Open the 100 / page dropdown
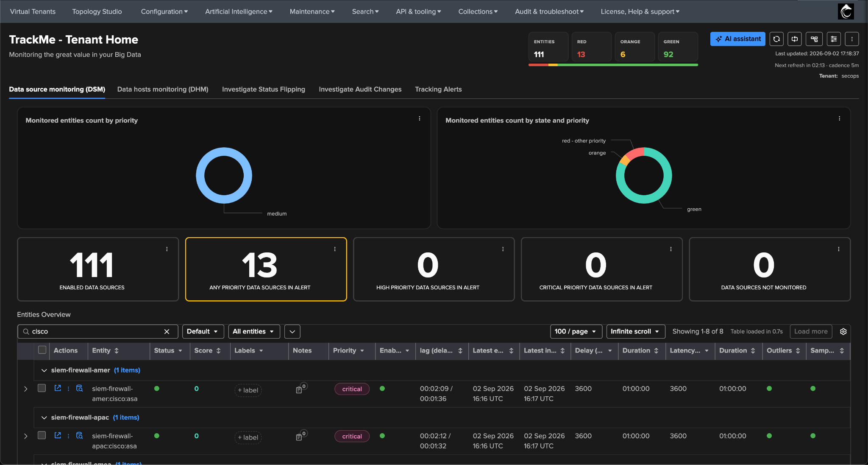Screen dimensions: 868x465 [x=576, y=332]
